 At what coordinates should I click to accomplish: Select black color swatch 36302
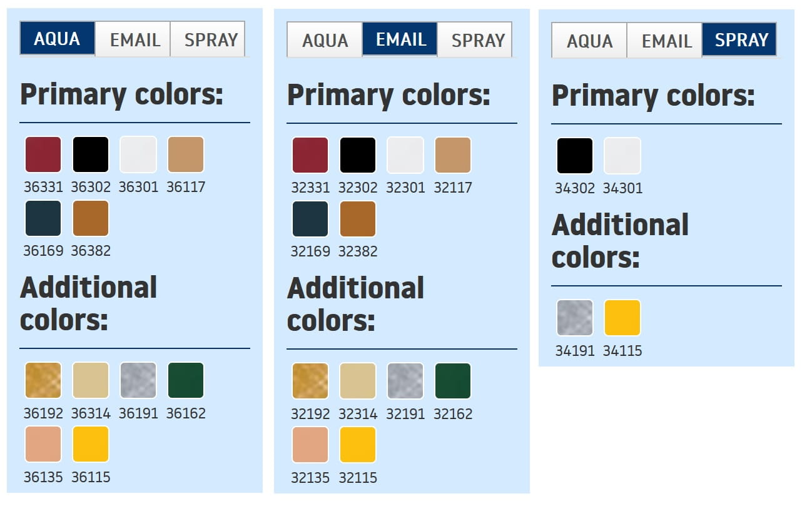pos(91,154)
